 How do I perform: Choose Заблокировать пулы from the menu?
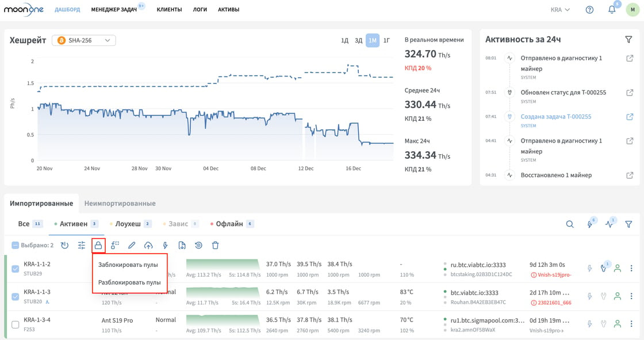click(x=128, y=265)
